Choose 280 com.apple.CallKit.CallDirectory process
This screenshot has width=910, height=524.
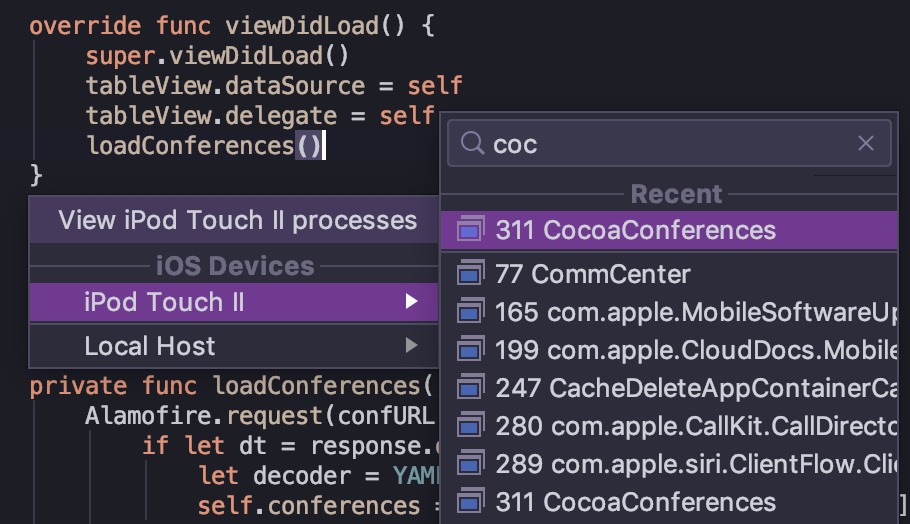695,426
